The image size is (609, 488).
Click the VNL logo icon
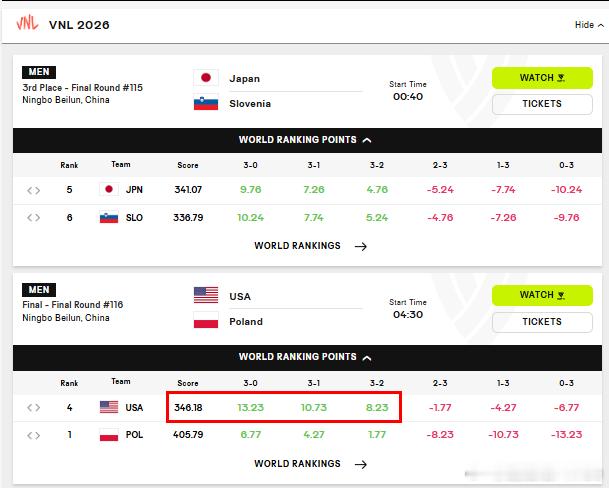27,23
